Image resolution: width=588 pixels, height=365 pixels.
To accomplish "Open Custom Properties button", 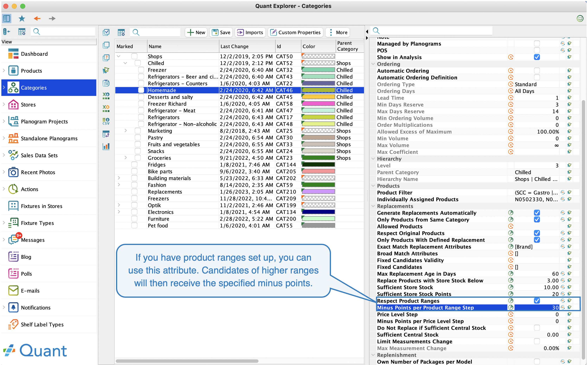I will point(295,32).
